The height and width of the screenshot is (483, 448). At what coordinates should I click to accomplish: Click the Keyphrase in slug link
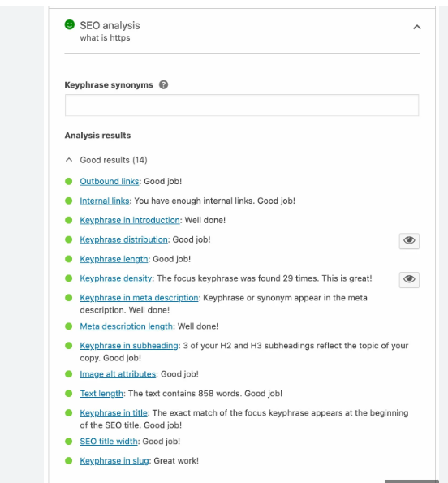[x=114, y=461]
